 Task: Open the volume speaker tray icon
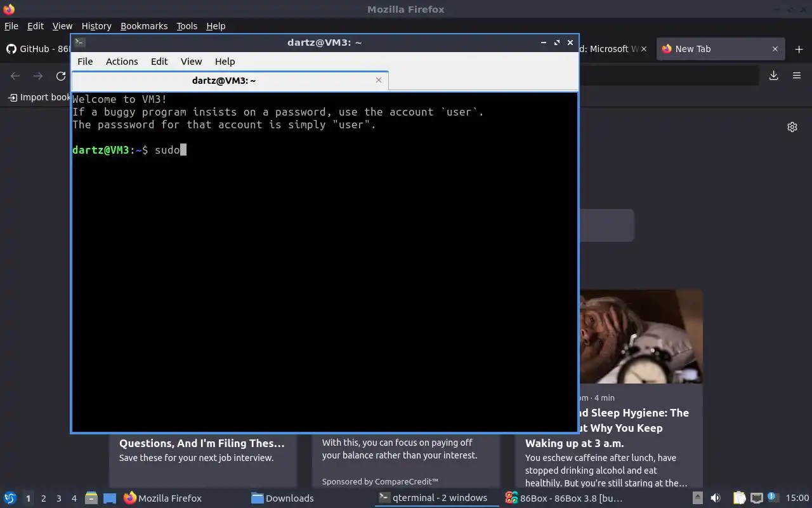click(x=716, y=498)
